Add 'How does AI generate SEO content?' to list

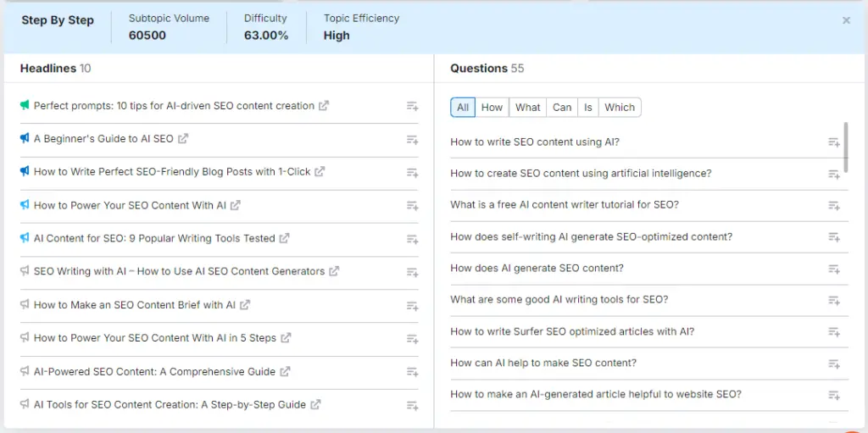click(833, 269)
